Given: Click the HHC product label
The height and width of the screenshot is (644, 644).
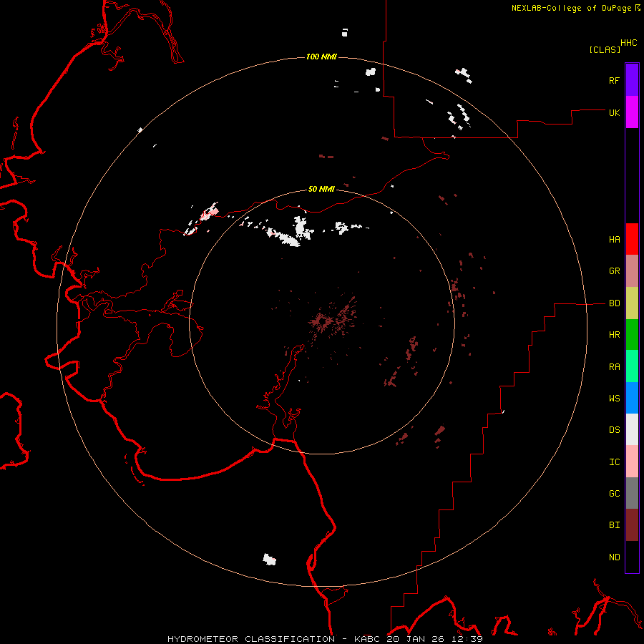Looking at the screenshot, I should (628, 43).
